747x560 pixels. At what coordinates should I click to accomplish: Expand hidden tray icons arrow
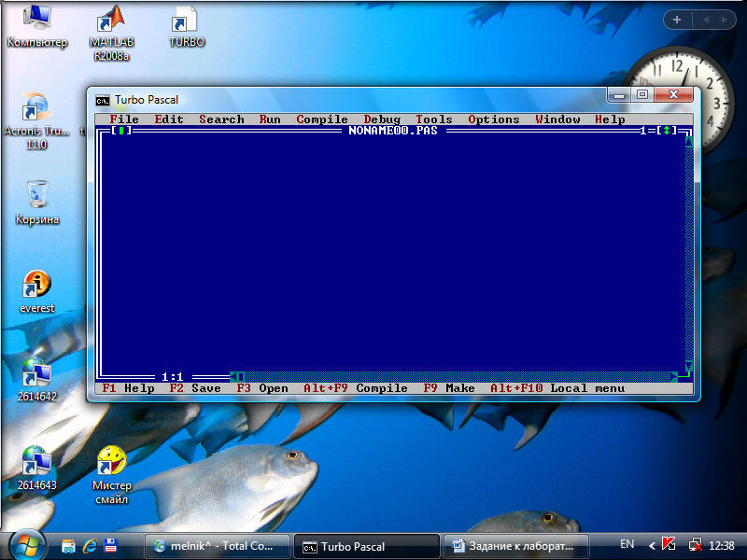[652, 546]
